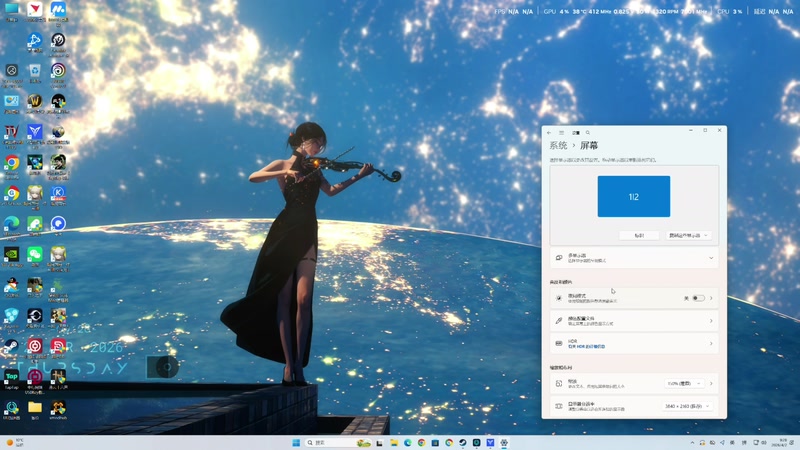Image resolution: width=800 pixels, height=450 pixels.
Task: Open the Steam desktop icon
Action: [x=11, y=346]
